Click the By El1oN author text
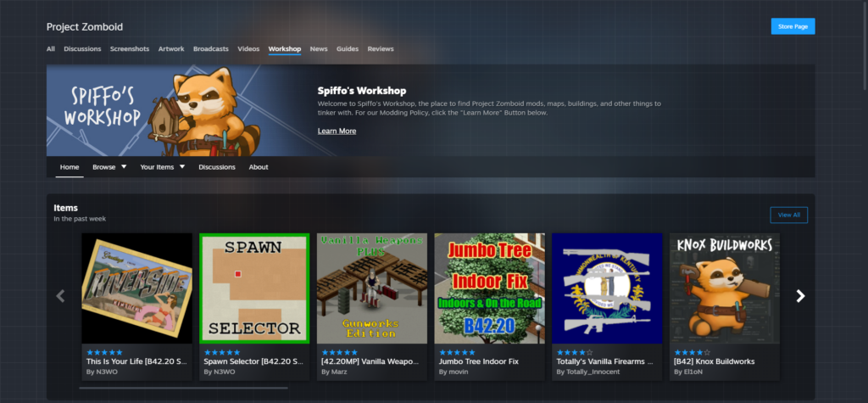The image size is (868, 403). tap(689, 372)
